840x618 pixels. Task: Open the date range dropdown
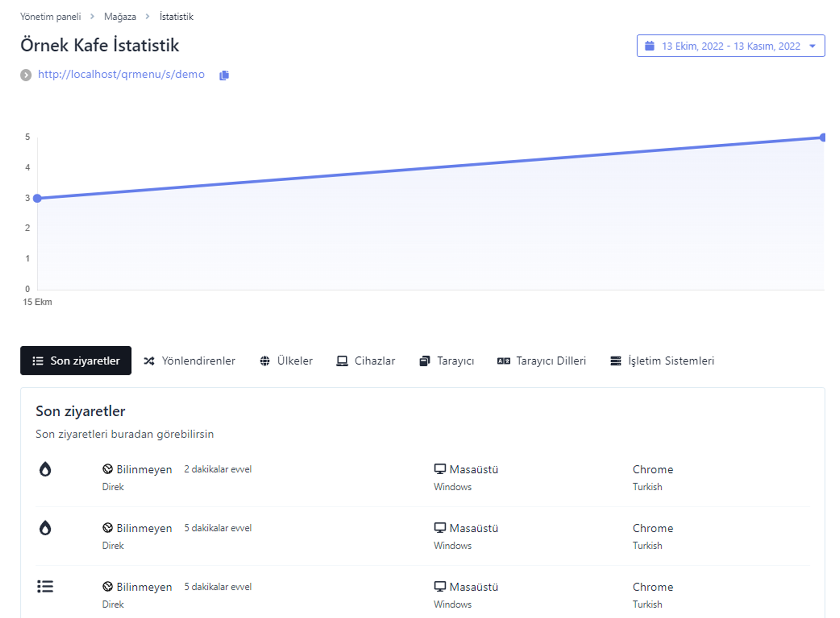point(730,46)
